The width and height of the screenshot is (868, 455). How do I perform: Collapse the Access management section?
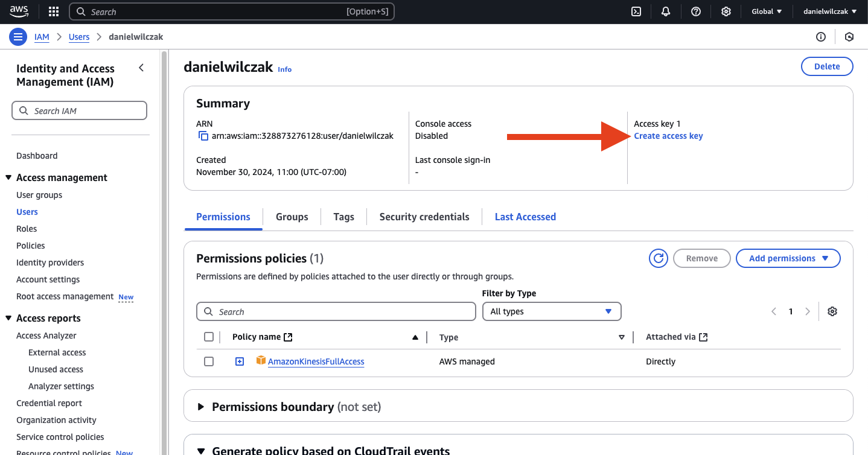(x=8, y=177)
